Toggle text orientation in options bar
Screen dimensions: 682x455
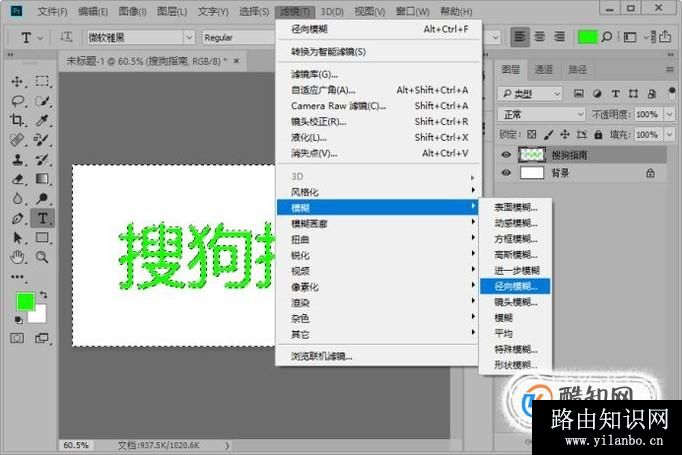[66, 37]
